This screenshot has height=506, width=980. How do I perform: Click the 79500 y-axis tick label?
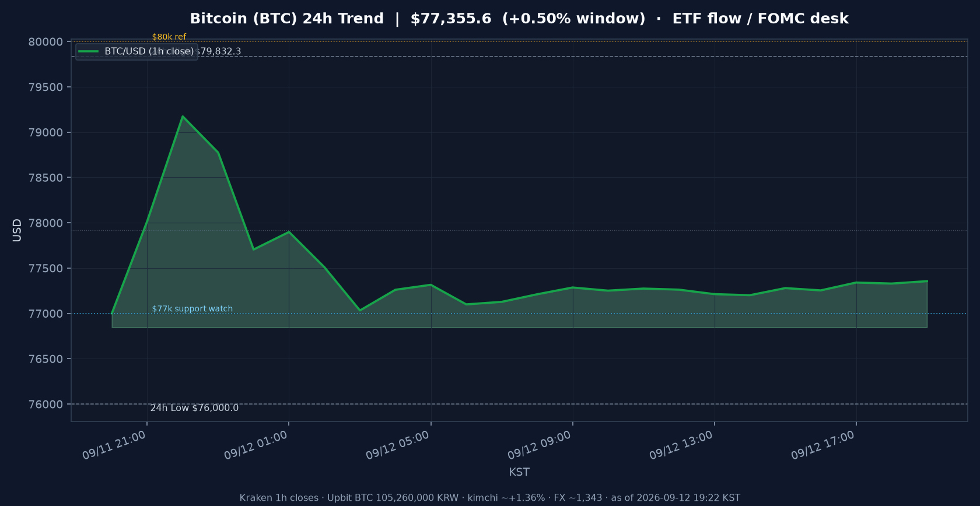(45, 87)
